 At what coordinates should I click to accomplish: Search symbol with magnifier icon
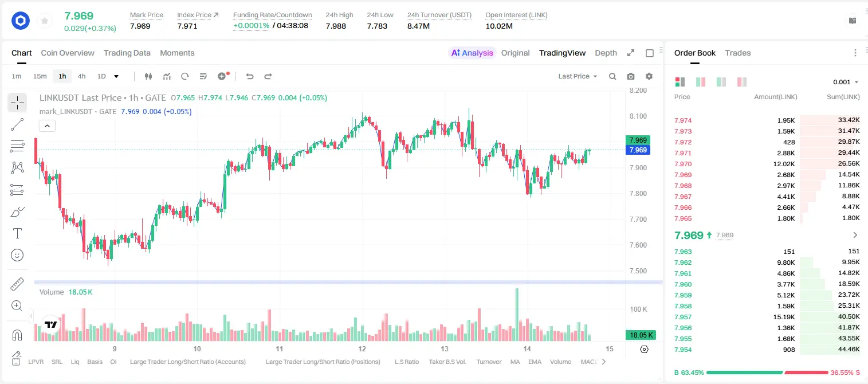612,76
